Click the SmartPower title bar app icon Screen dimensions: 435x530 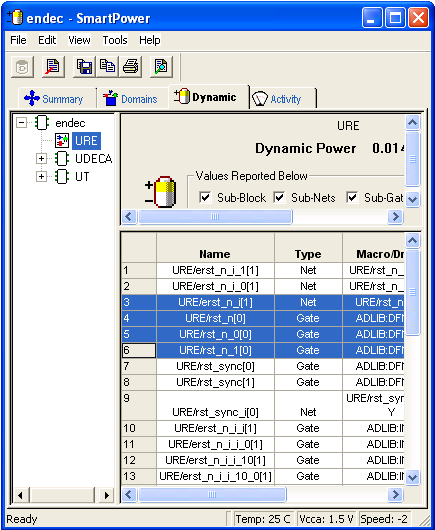click(15, 17)
